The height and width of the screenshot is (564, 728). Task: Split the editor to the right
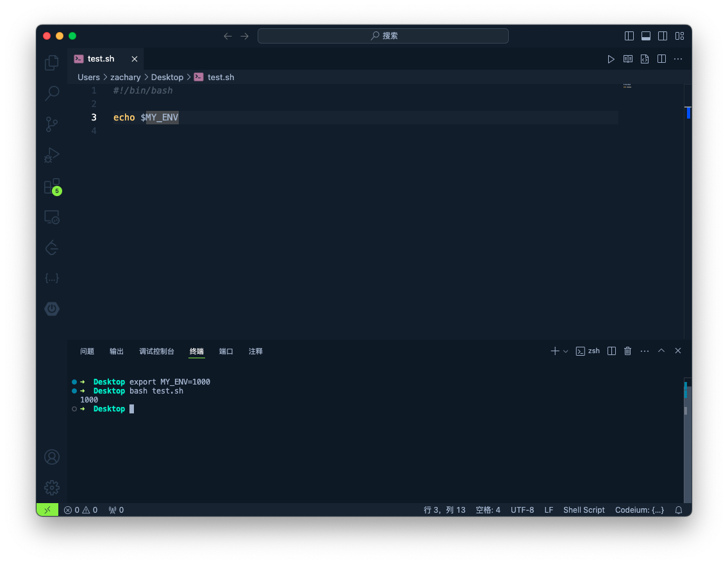coord(661,59)
